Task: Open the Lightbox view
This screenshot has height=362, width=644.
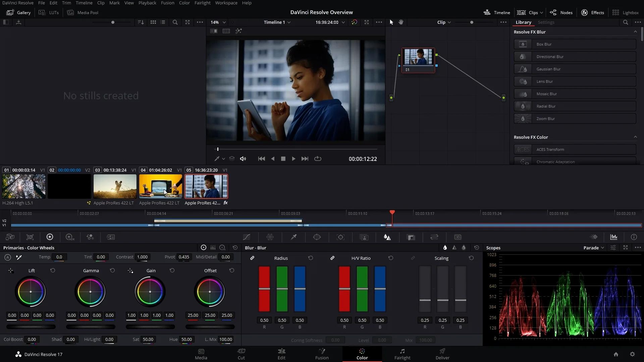Action: pos(625,12)
